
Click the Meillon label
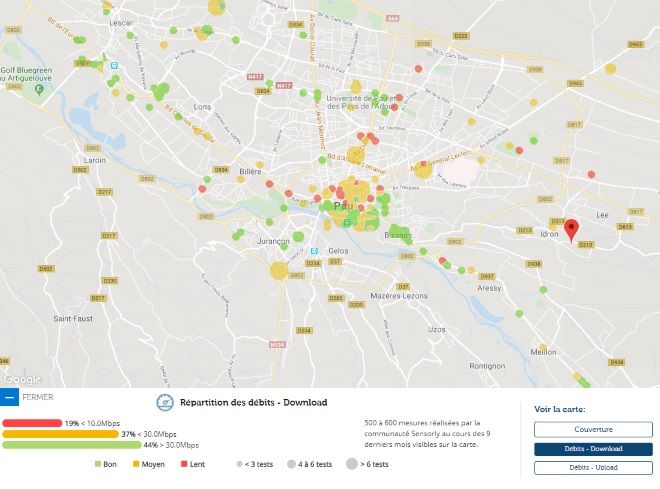pyautogui.click(x=543, y=352)
